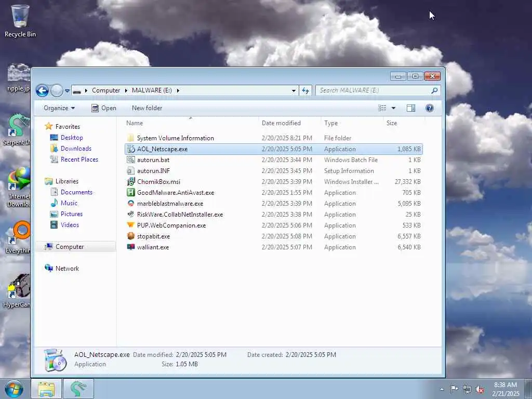Show hidden tray icons arrow
This screenshot has height=399, width=532.
click(x=442, y=389)
